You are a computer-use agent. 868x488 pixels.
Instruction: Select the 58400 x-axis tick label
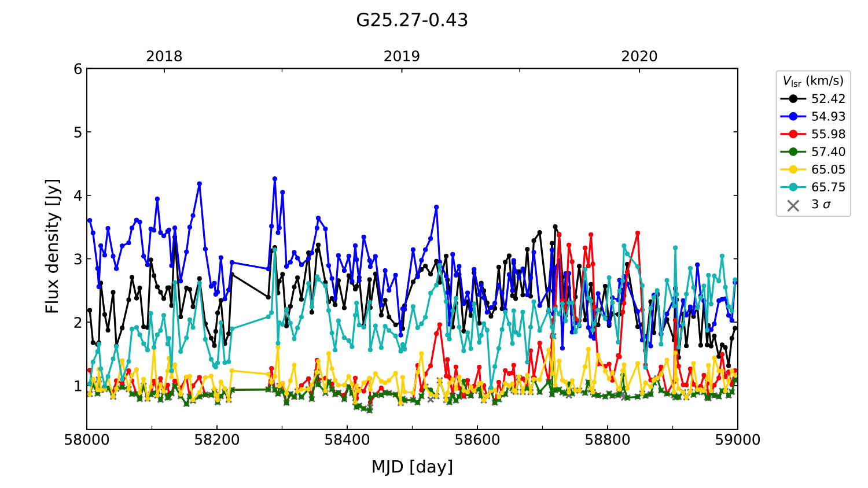(347, 440)
